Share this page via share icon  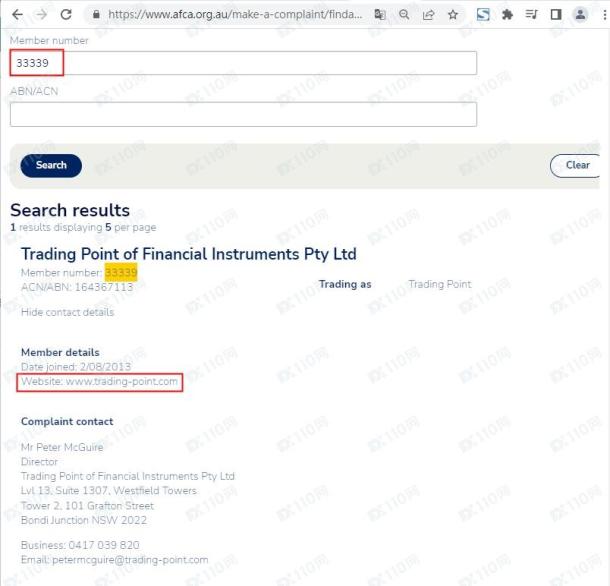click(x=428, y=15)
